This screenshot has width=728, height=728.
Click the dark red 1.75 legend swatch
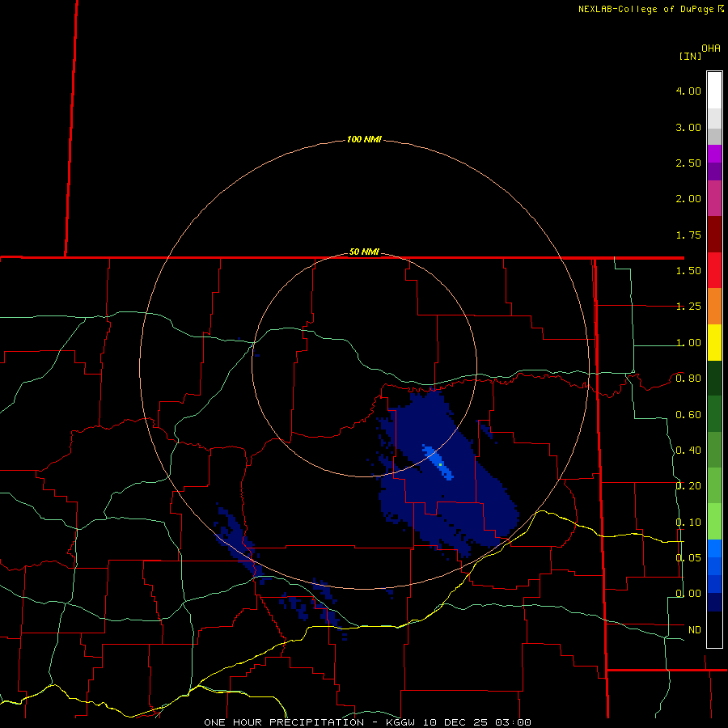(x=714, y=235)
